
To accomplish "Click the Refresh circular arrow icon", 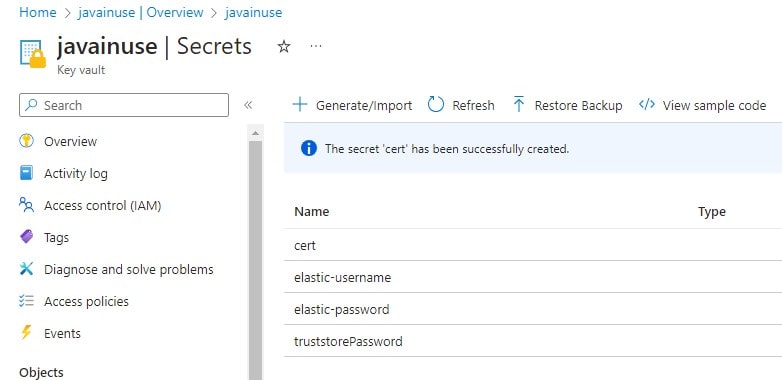I will pyautogui.click(x=435, y=105).
